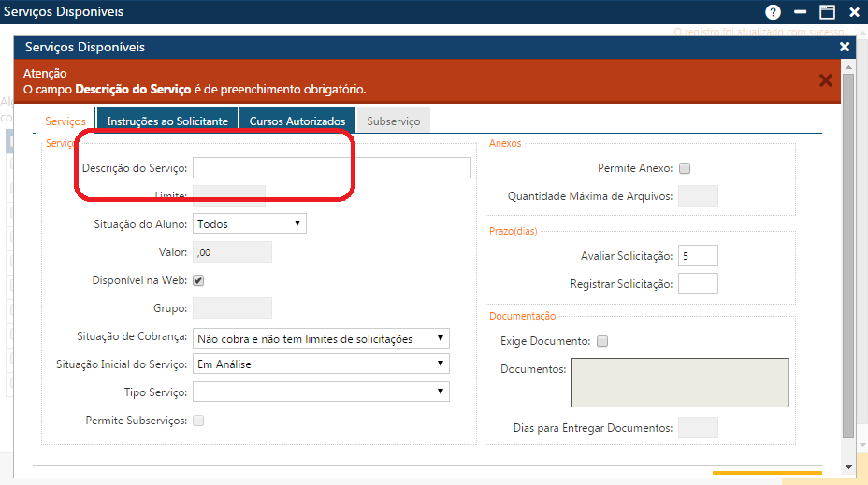
Task: Focus the Registrar Solicitação input
Action: (698, 284)
